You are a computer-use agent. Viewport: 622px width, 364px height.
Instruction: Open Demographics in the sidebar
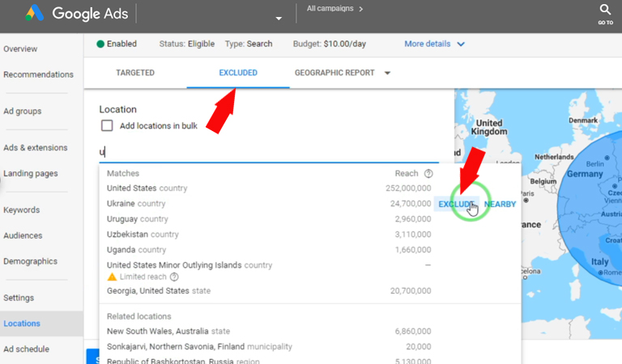click(30, 261)
